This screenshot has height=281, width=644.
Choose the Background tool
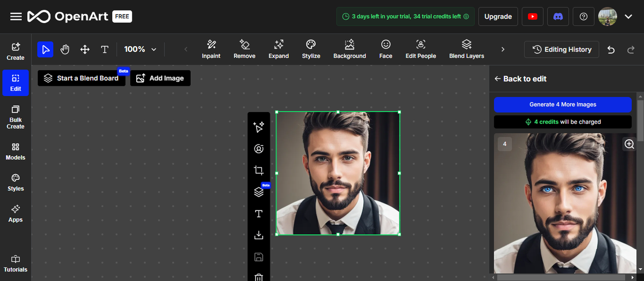tap(350, 49)
